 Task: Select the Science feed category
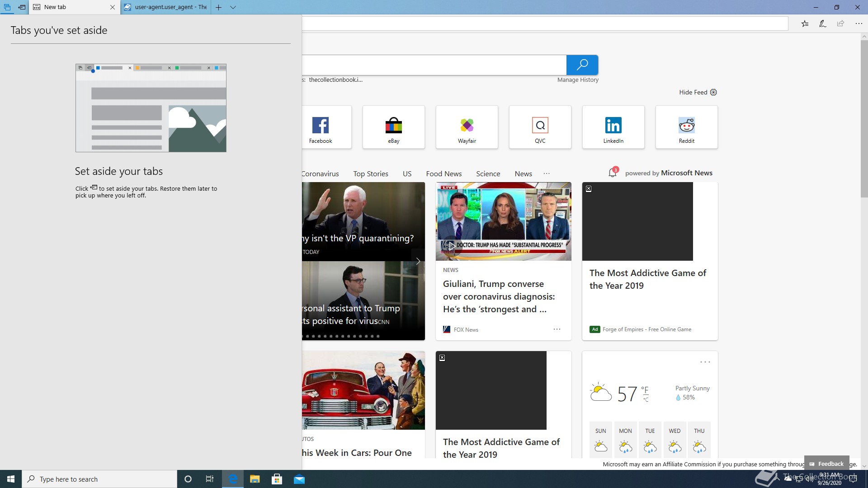tap(488, 174)
